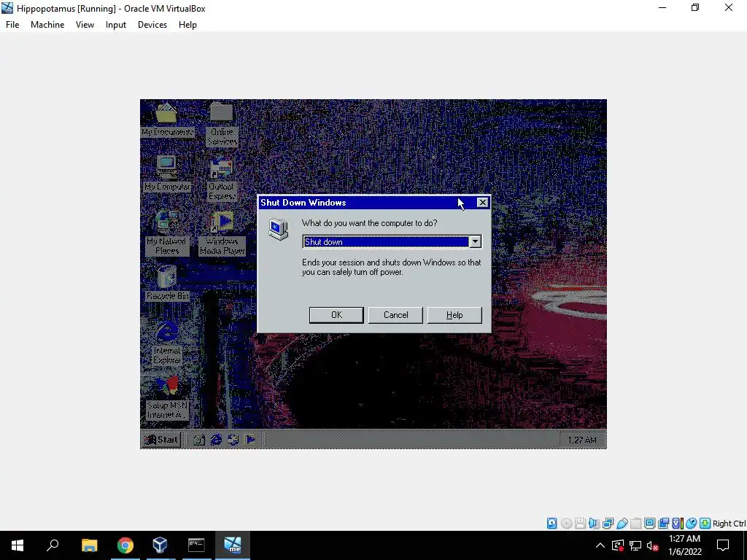Select the Shut down combo box field

pos(392,242)
